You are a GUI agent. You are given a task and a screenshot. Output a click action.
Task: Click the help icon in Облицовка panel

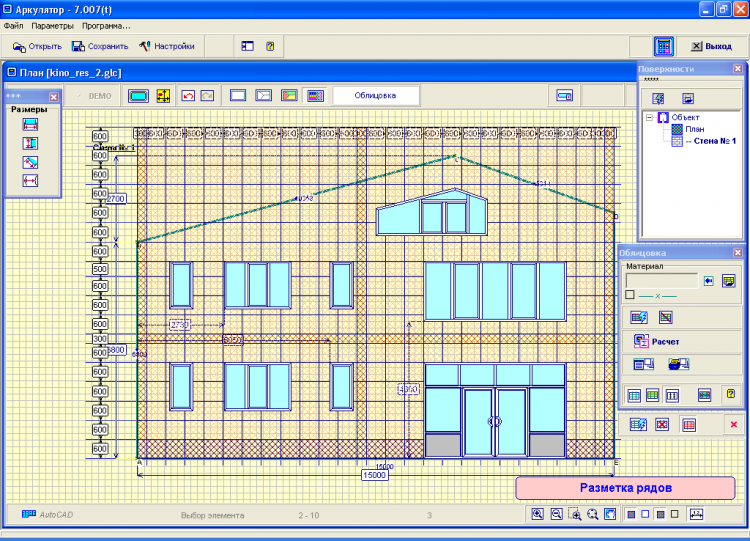tap(731, 394)
